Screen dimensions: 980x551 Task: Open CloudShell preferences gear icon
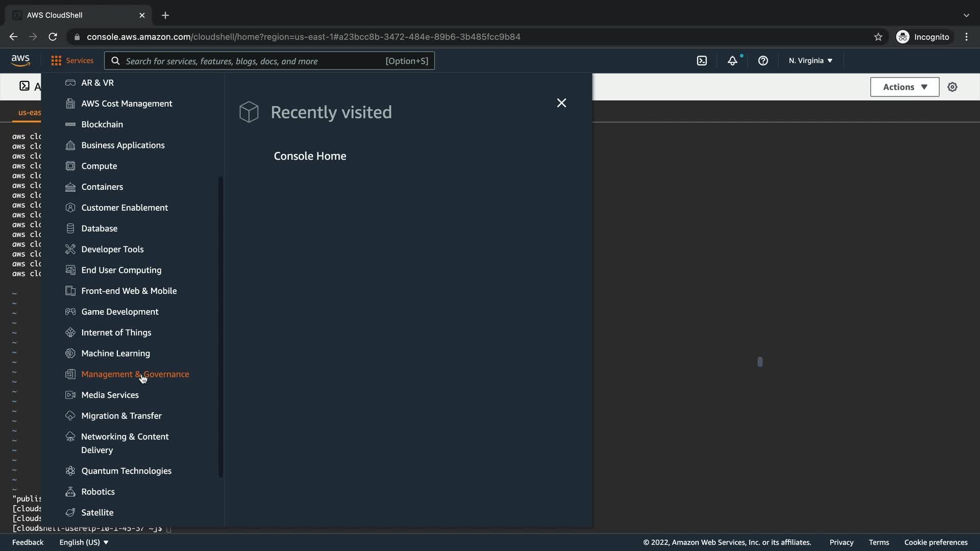coord(952,87)
